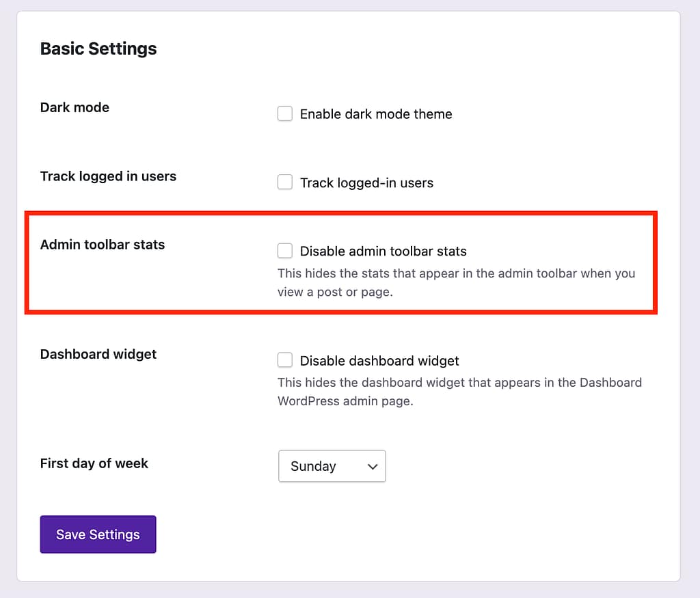Click the Enable dark mode theme text
Viewport: 700px width, 598px height.
pos(375,114)
